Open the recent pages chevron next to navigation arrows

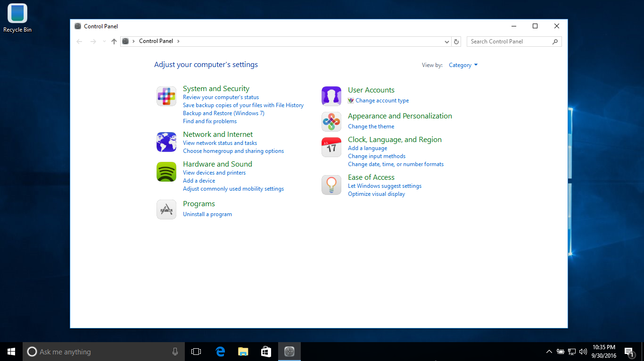point(104,42)
